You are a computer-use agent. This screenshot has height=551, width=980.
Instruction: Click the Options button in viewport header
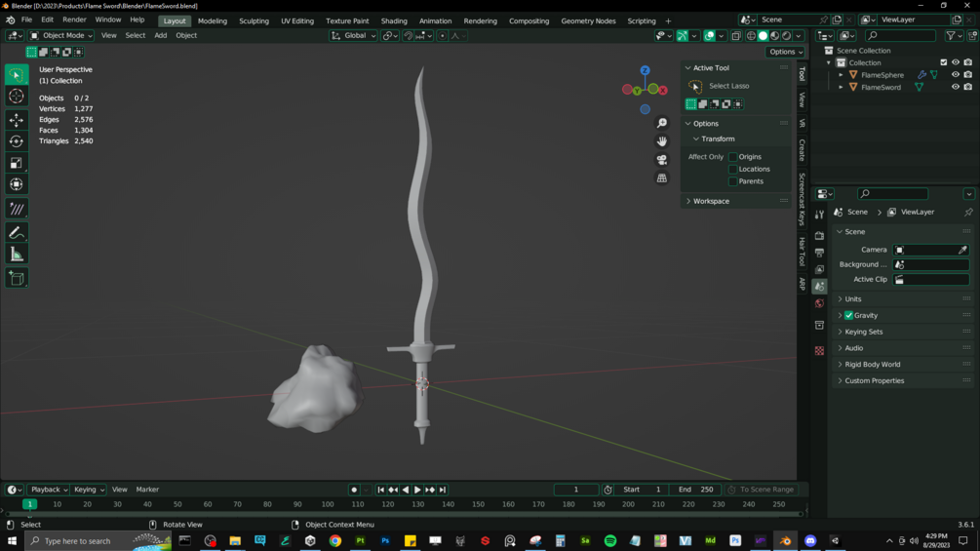786,52
